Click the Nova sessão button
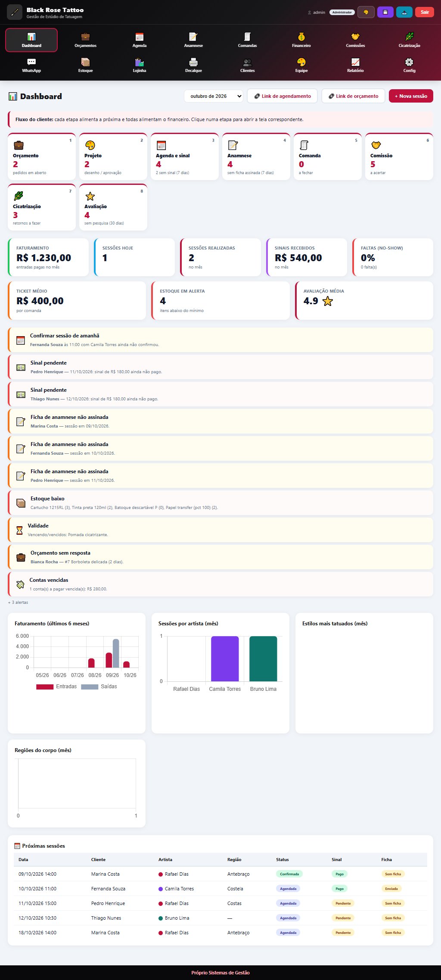This screenshot has height=980, width=441. pyautogui.click(x=411, y=96)
